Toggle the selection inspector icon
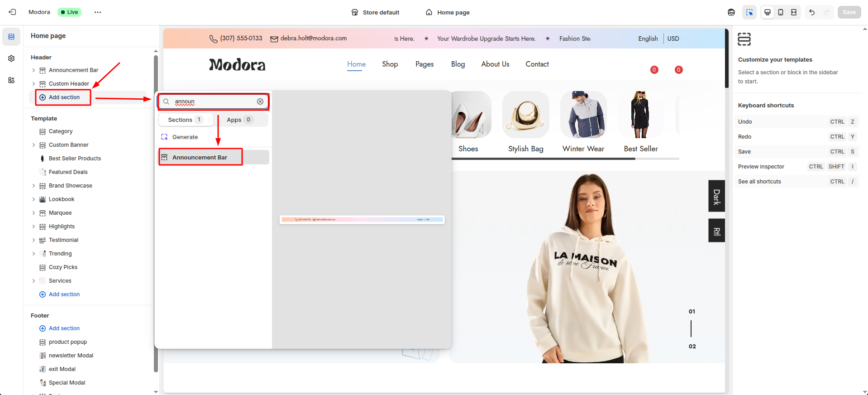 tap(749, 12)
